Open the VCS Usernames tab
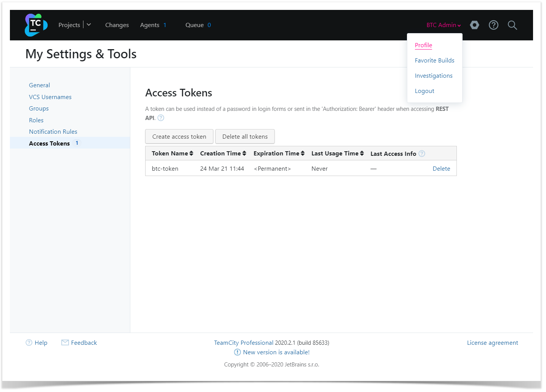The height and width of the screenshot is (392, 546). point(50,97)
